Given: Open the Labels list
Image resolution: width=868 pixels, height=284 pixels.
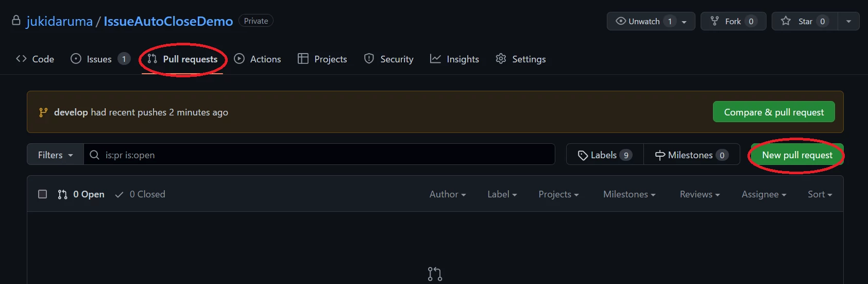Looking at the screenshot, I should click(605, 155).
